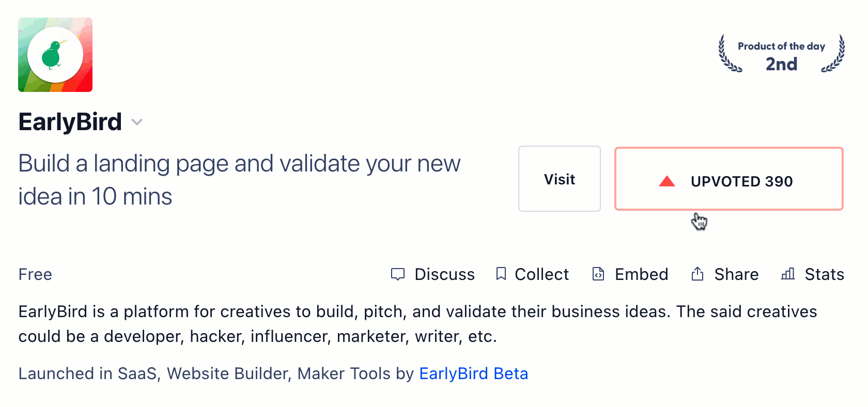The height and width of the screenshot is (407, 868).
Task: Open the Stats label
Action: point(825,274)
